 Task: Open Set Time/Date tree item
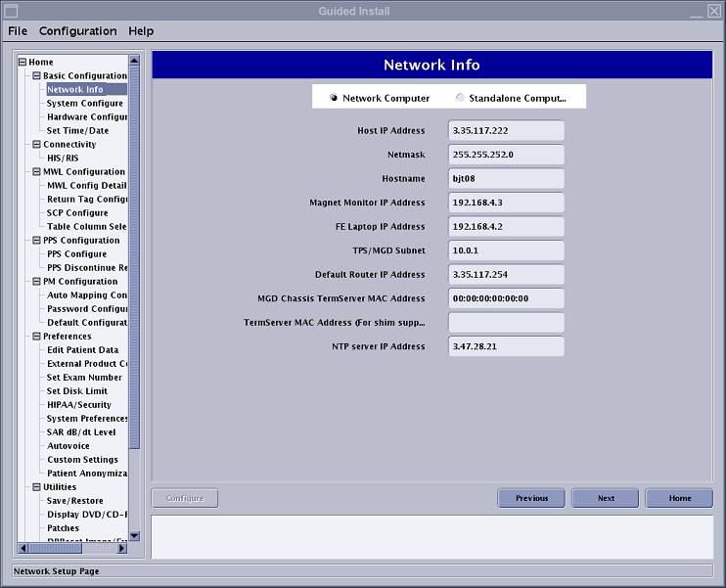[78, 131]
